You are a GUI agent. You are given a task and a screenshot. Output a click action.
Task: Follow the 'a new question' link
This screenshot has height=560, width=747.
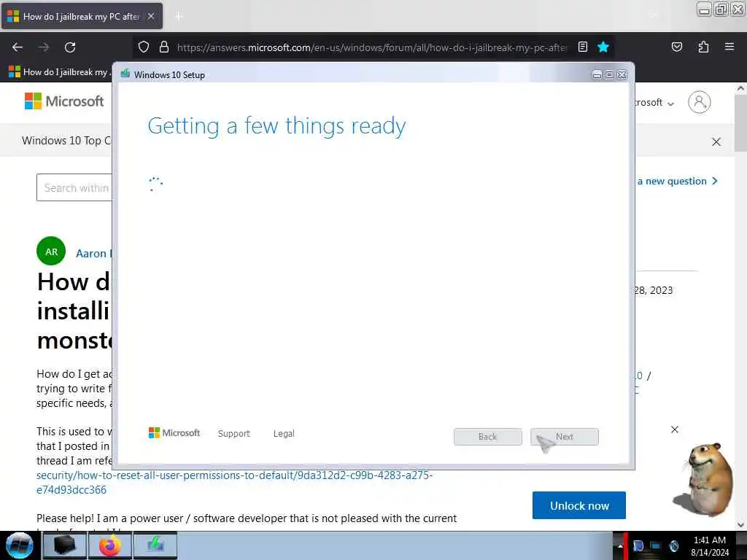tap(677, 181)
